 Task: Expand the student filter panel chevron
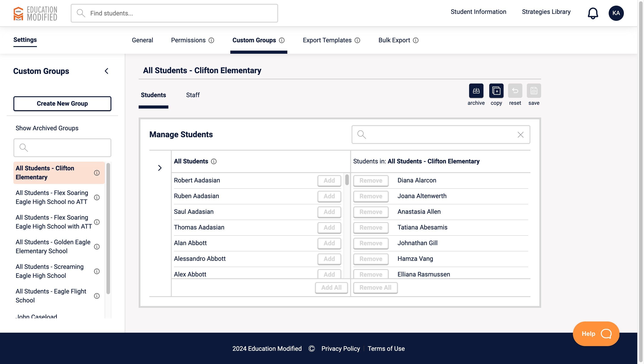point(160,168)
